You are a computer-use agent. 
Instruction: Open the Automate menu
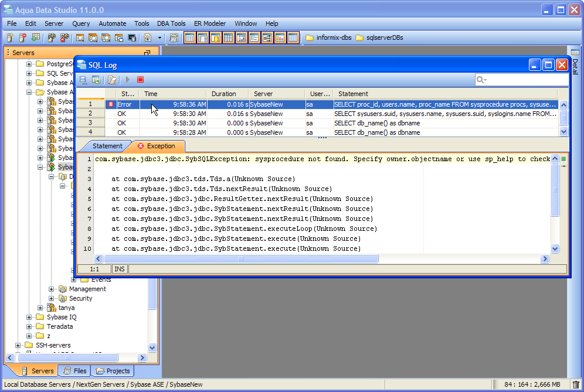(113, 23)
